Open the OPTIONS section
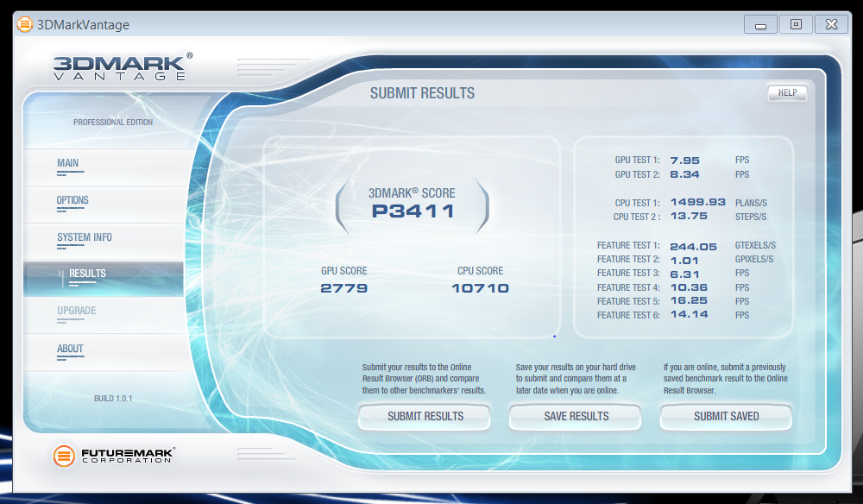Image resolution: width=863 pixels, height=504 pixels. tap(73, 201)
